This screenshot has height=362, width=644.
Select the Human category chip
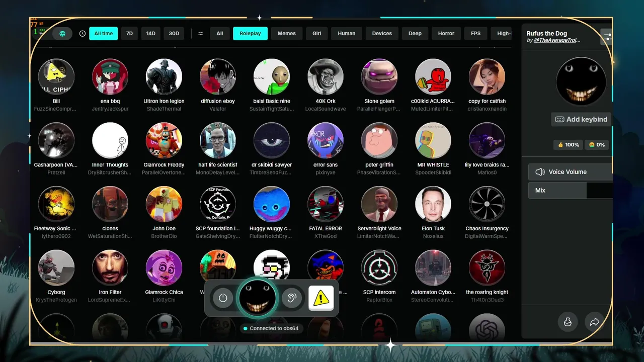(347, 34)
